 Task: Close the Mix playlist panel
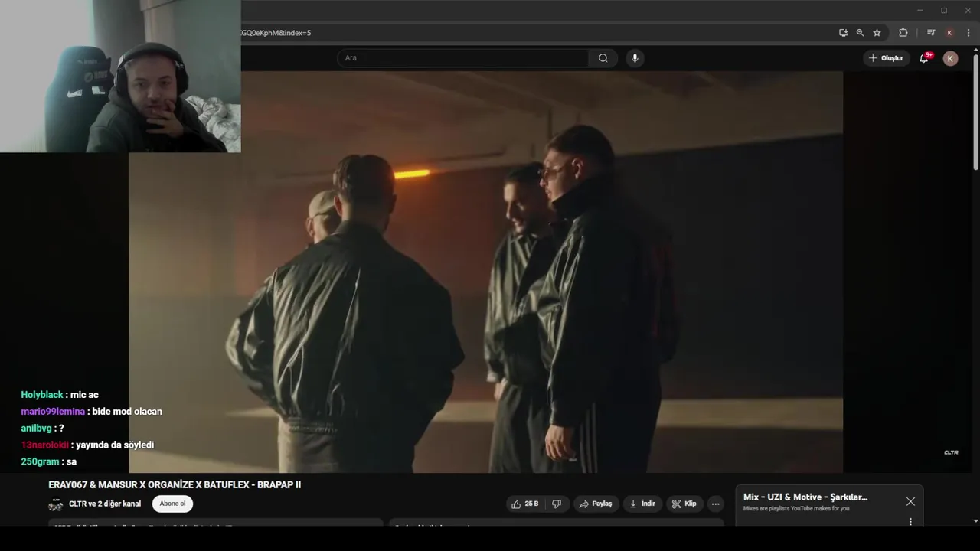point(910,501)
